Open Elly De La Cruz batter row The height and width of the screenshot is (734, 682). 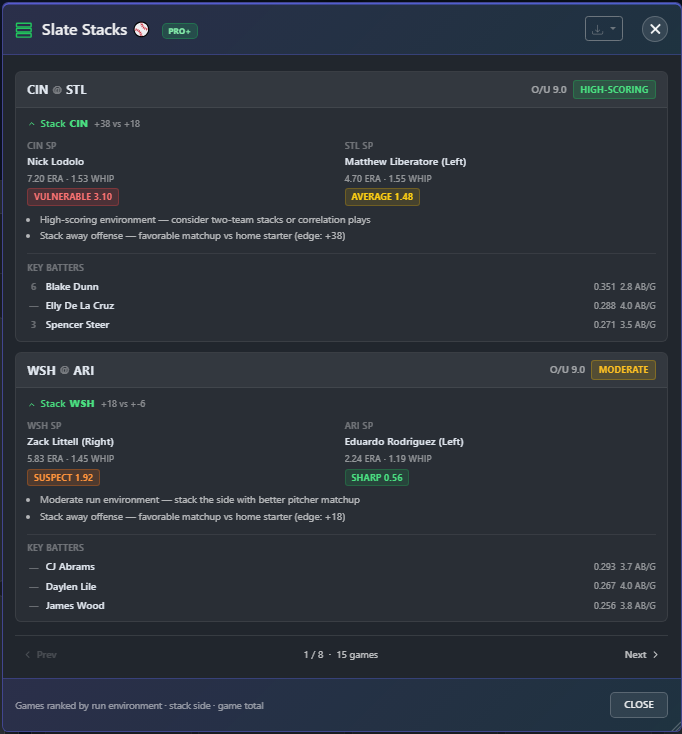(341, 306)
